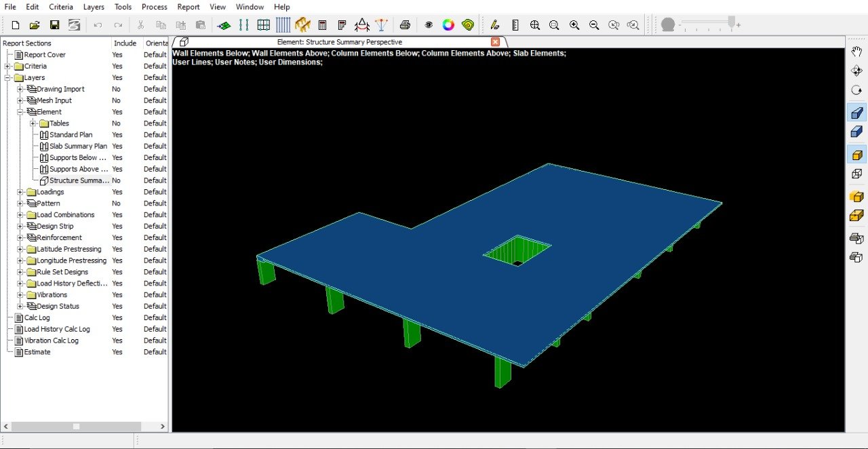This screenshot has height=449, width=868.
Task: Expand the Criteria tree node
Action: [8, 66]
